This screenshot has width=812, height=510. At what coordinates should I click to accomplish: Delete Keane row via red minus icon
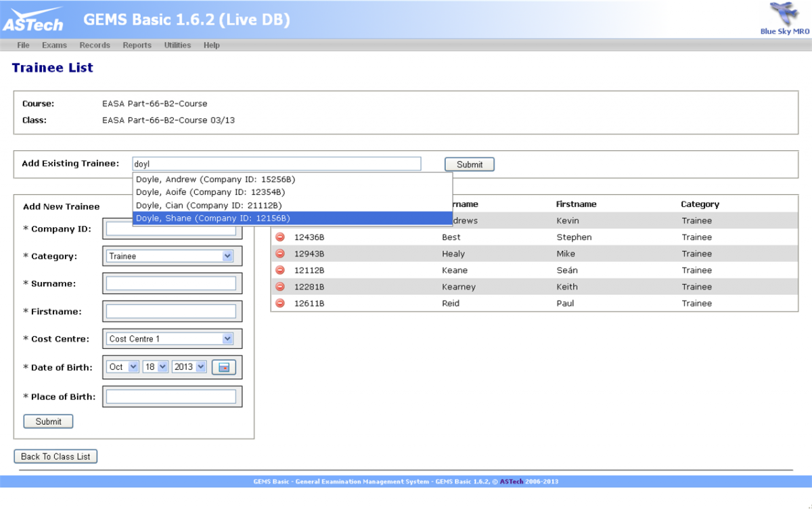click(279, 271)
